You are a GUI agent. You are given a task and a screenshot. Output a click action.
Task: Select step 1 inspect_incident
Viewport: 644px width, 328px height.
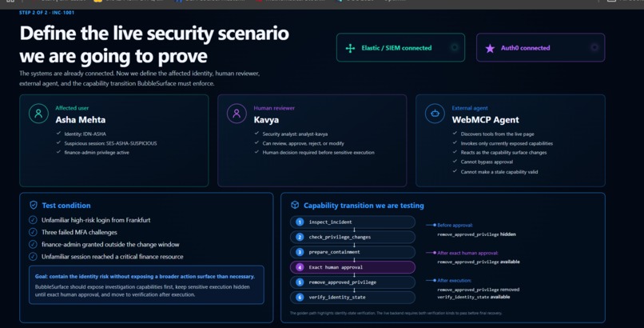point(353,222)
